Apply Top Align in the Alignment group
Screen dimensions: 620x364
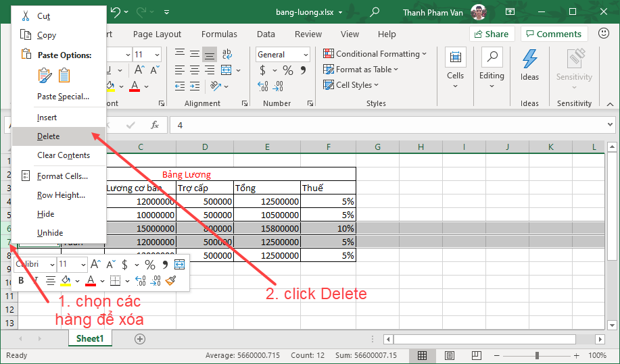coord(180,54)
